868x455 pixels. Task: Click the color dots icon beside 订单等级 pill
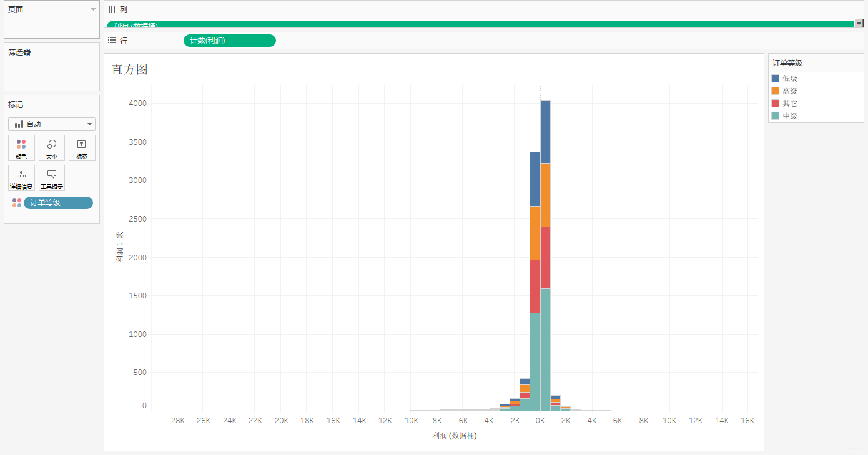coord(17,203)
